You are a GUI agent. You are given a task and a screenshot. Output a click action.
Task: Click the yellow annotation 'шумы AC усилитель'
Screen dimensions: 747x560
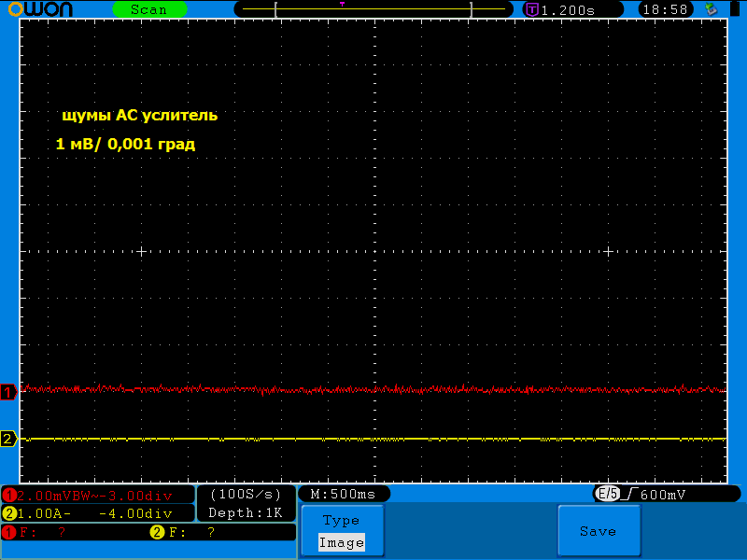coord(139,115)
